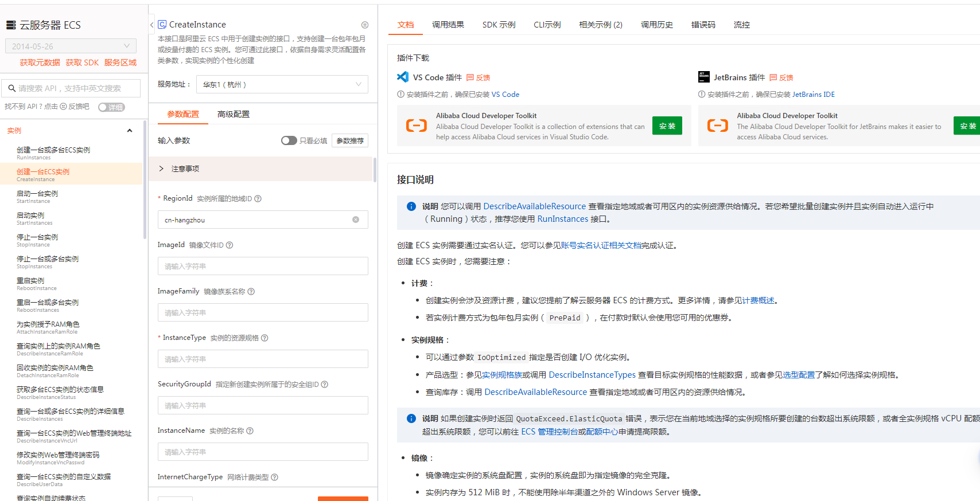Click the CreateInstance API icon
This screenshot has height=501, width=980.
coord(162,25)
